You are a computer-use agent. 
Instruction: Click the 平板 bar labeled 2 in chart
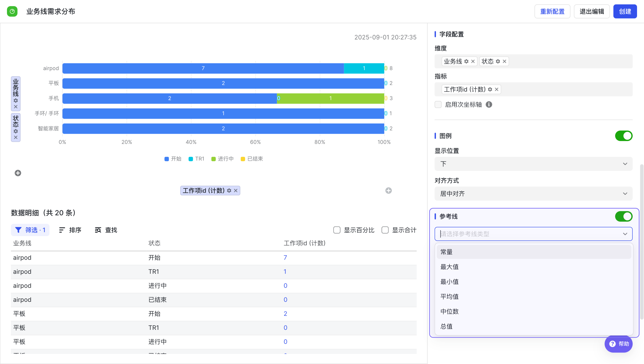[223, 83]
